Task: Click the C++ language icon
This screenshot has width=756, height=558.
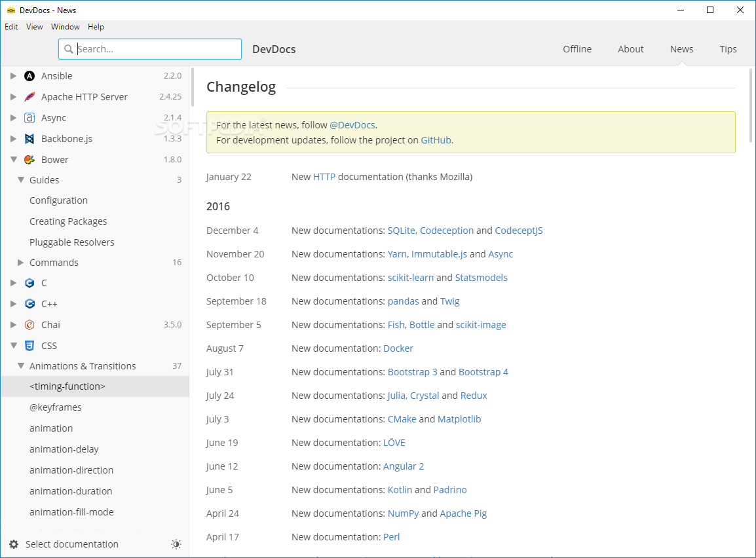Action: click(29, 304)
